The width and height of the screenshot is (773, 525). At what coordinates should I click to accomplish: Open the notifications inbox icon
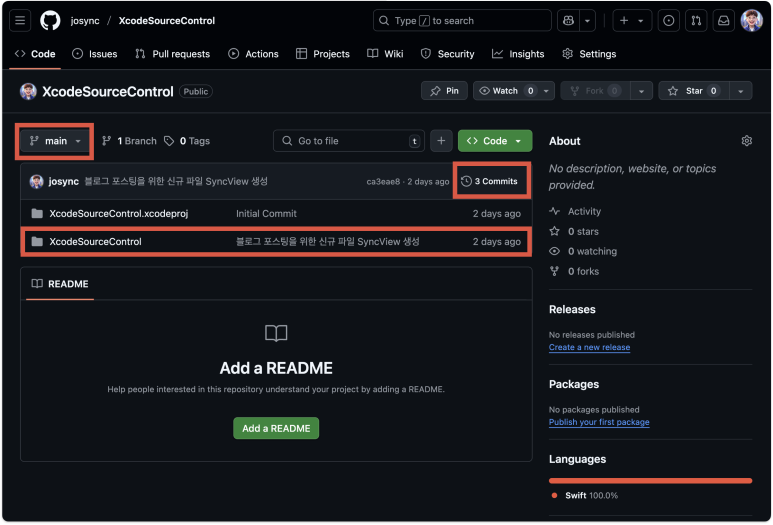coord(724,21)
